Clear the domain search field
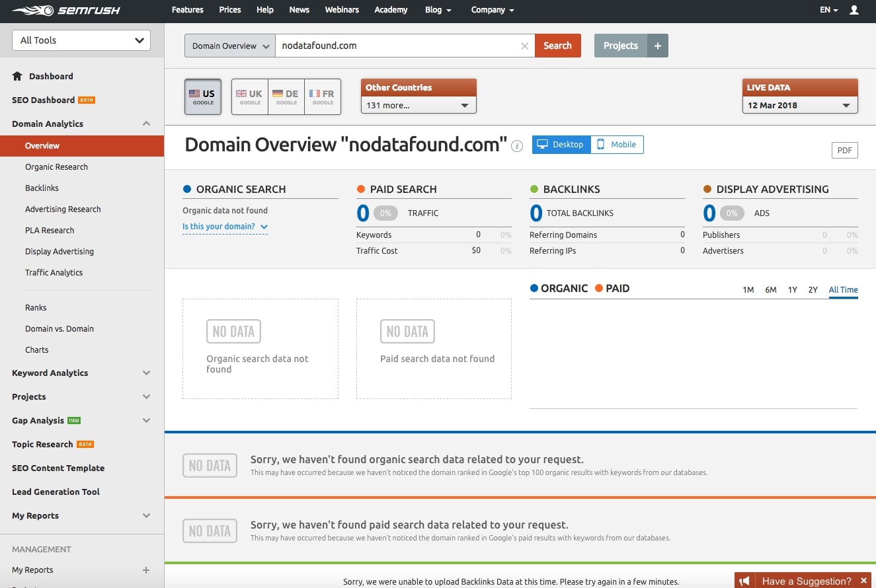 point(524,46)
